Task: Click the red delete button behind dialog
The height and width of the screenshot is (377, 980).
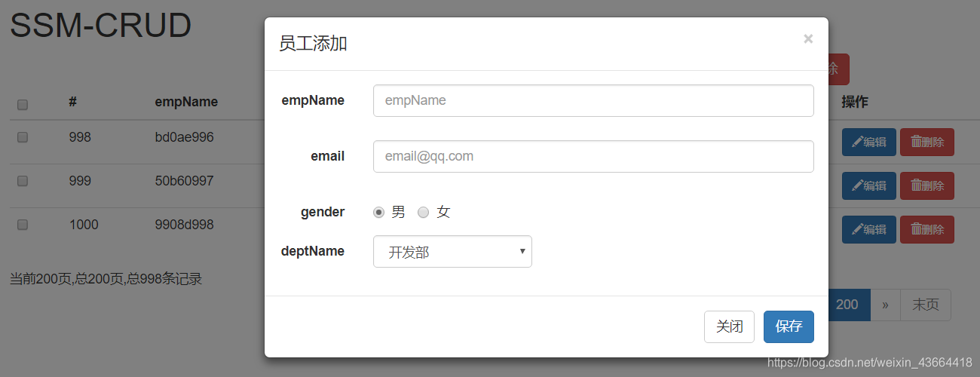Action: [x=838, y=69]
